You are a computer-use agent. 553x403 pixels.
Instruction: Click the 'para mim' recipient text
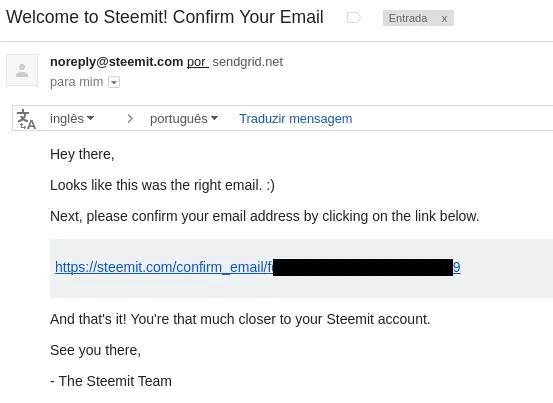coord(77,82)
